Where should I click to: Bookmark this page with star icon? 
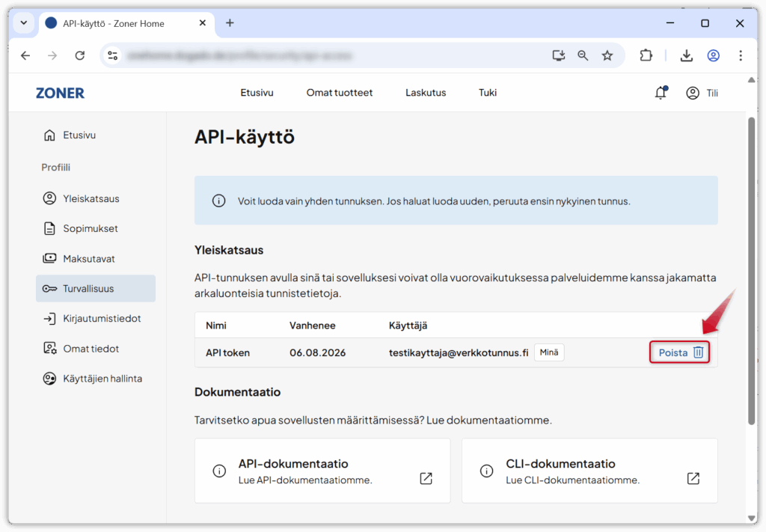point(607,55)
